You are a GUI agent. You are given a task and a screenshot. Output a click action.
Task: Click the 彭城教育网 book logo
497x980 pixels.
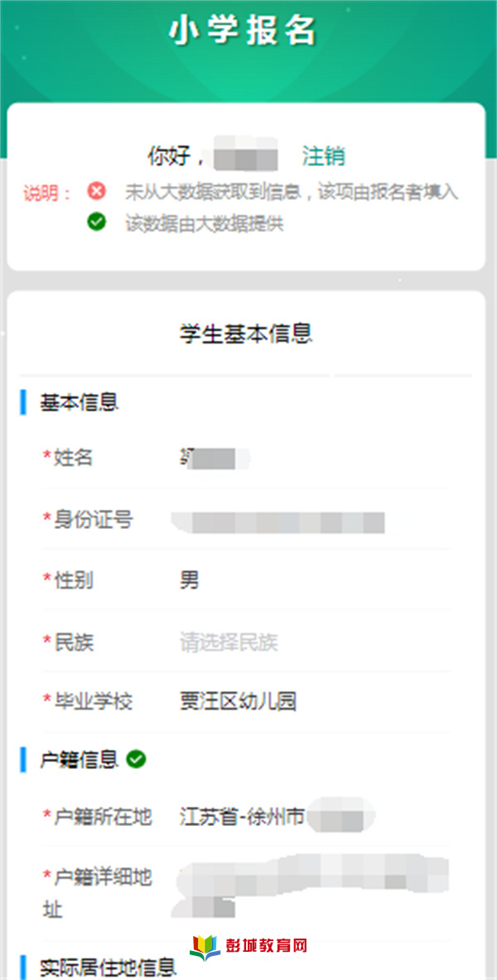point(205,947)
